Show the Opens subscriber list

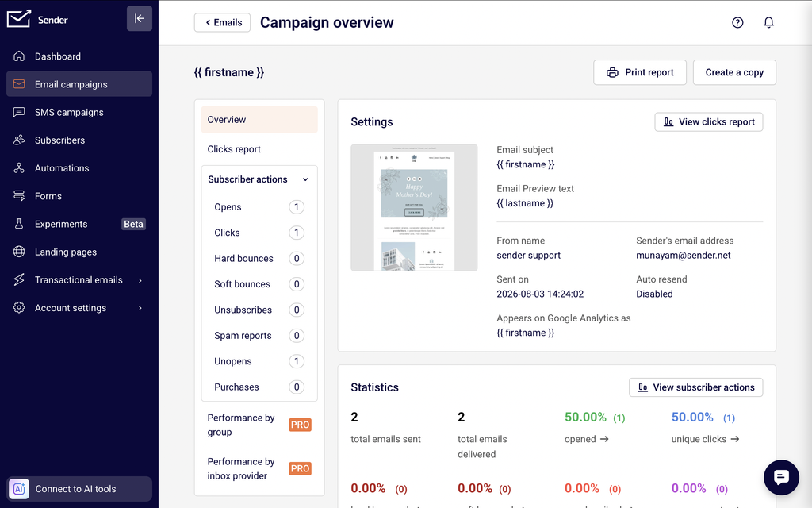(x=259, y=207)
